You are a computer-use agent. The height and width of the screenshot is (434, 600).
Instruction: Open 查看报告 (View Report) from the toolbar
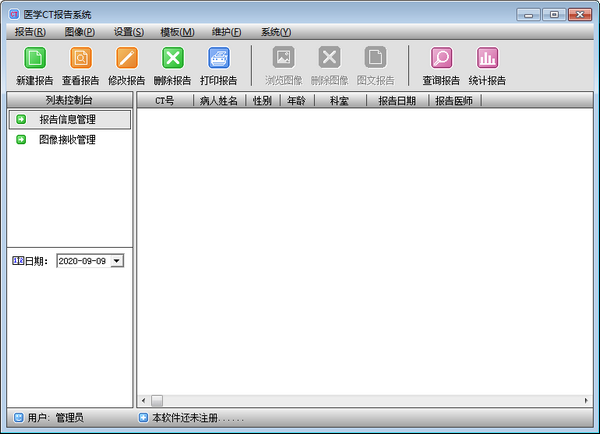[x=80, y=58]
